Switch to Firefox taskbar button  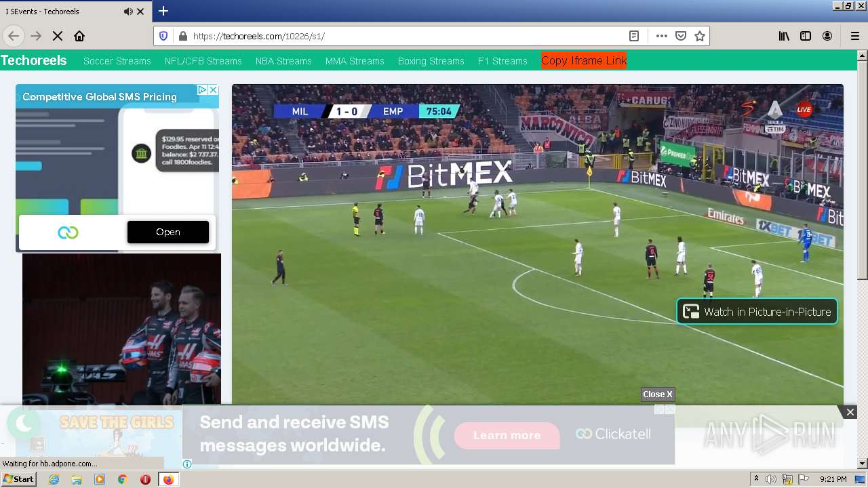point(168,479)
